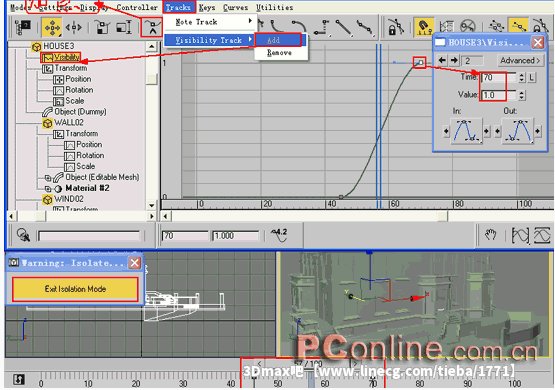
Task: Click the Pan hand icon
Action: [491, 235]
